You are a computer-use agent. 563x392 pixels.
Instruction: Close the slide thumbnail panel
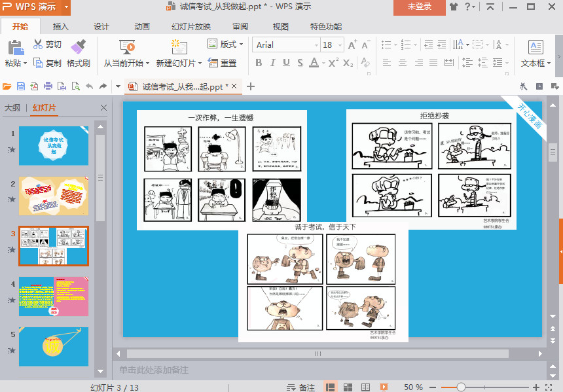tap(104, 108)
